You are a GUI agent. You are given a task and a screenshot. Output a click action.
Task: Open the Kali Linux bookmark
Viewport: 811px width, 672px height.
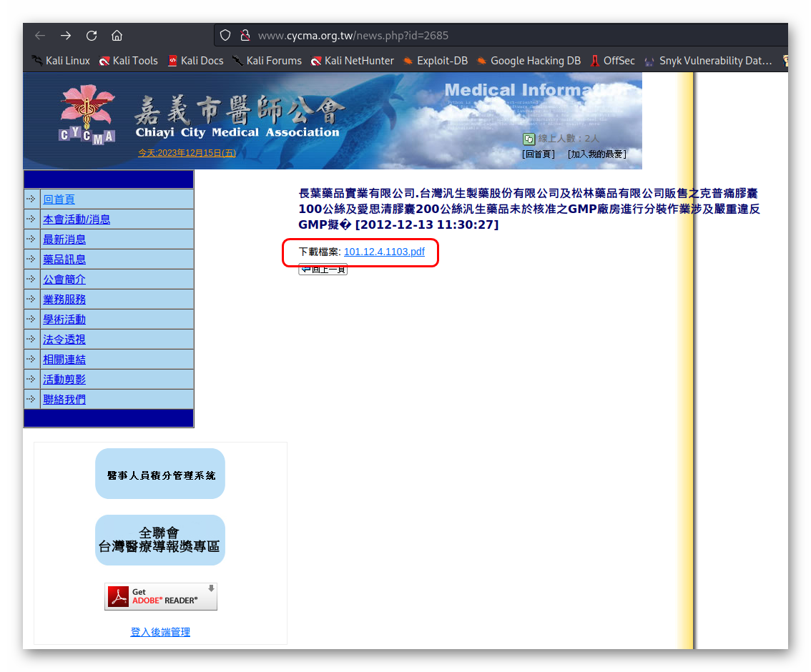click(61, 61)
